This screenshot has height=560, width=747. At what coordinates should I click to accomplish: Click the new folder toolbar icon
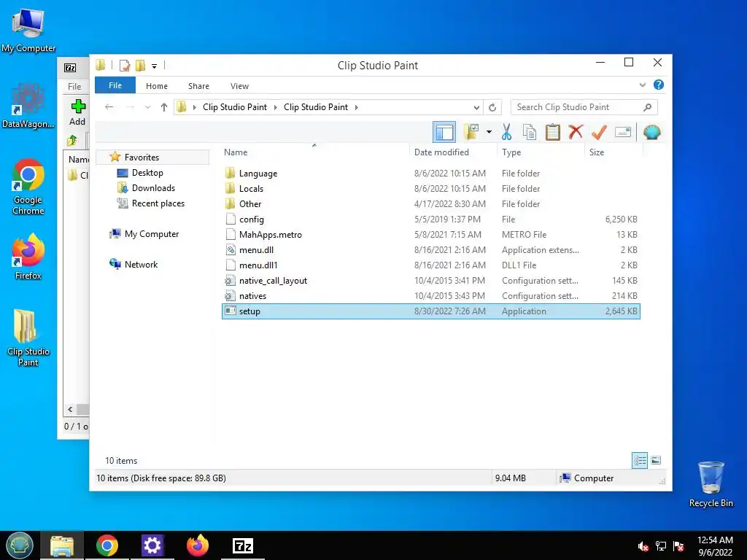[471, 132]
